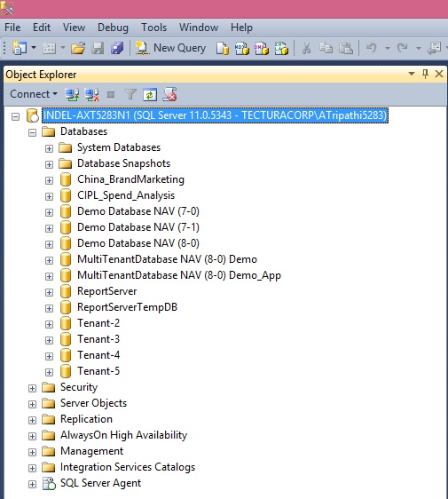This screenshot has width=448, height=499.
Task: Expand Demo Database NAV (7-0)
Action: 49,212
